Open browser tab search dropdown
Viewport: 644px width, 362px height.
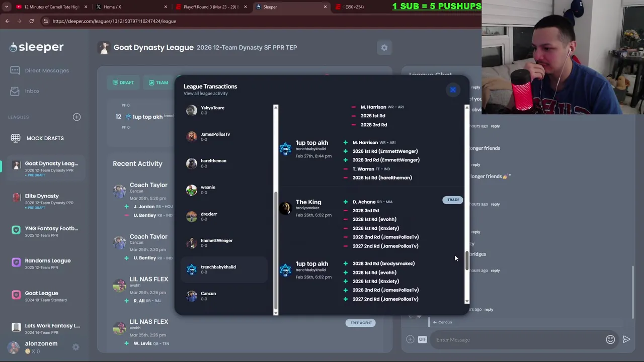point(6,7)
